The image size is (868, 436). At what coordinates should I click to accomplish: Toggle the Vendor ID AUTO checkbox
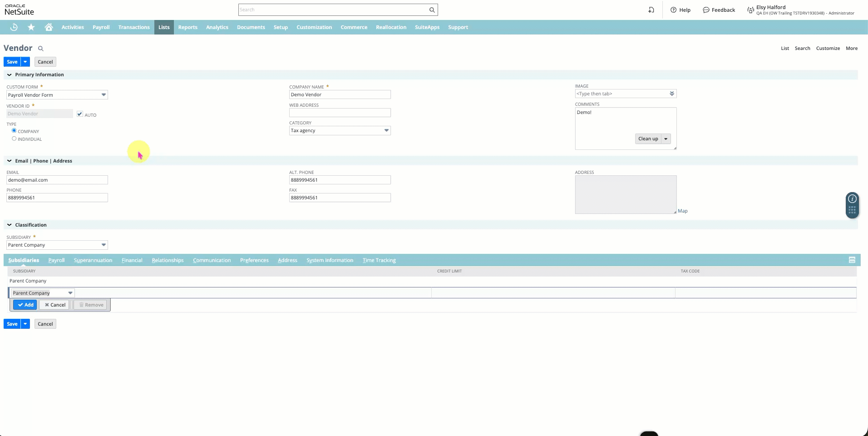pos(80,114)
